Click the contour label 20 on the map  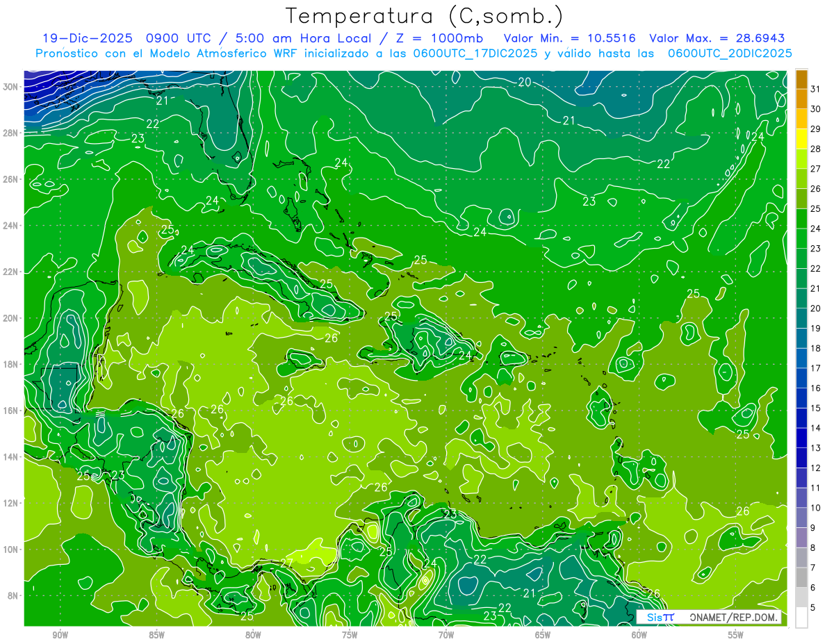pos(525,82)
